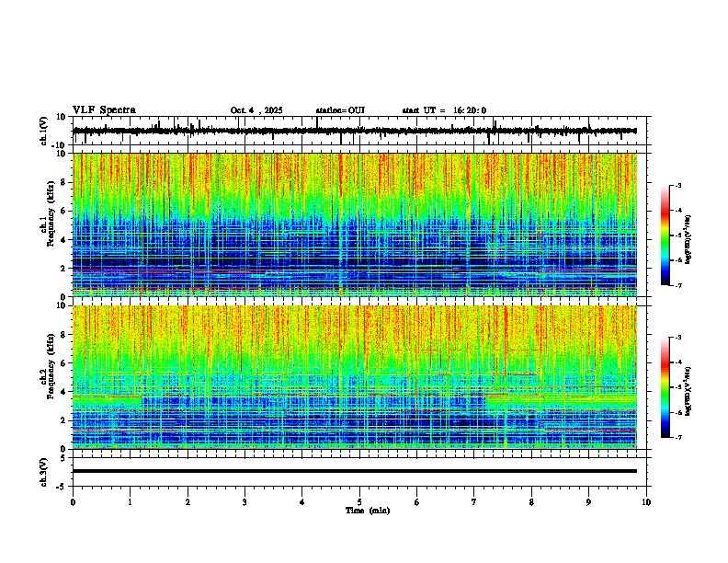Click the "4" tick on the time axis
This screenshot has width=728, height=563.
302,502
